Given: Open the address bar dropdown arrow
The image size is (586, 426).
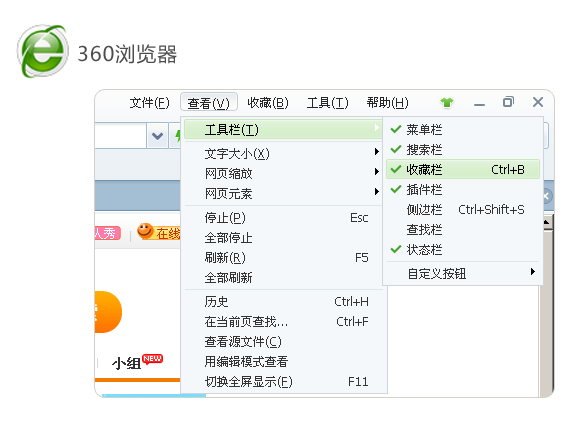Looking at the screenshot, I should [157, 136].
